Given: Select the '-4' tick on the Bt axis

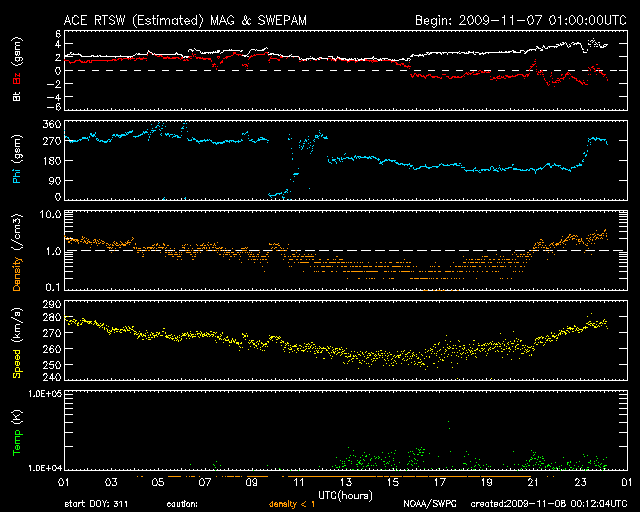Looking at the screenshot, I should coord(54,97).
